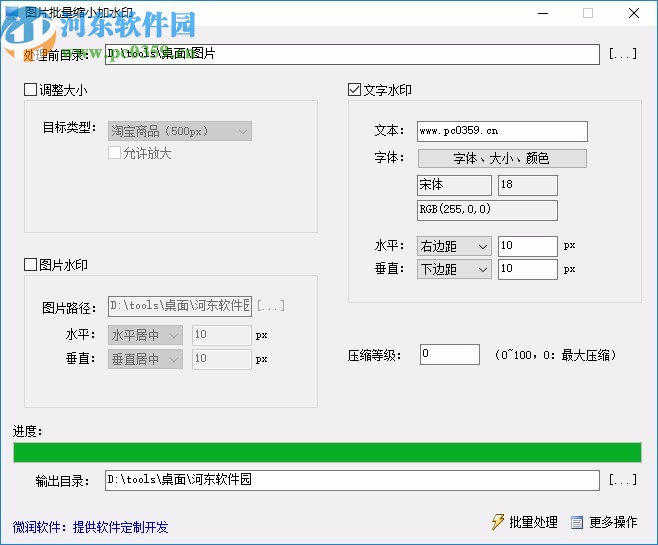The height and width of the screenshot is (545, 658).
Task: Click the watermark 文本 field www.pc0359.cn
Action: click(502, 131)
